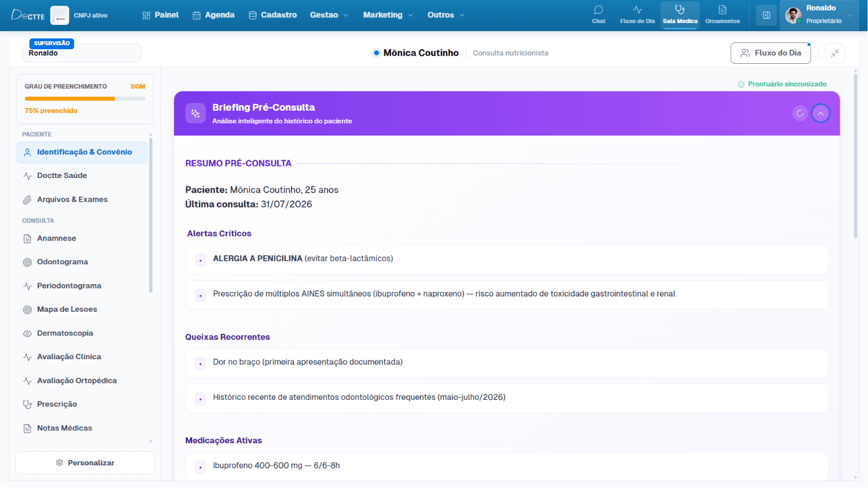Click the 75% preenchido progress bar
868x488 pixels.
85,99
